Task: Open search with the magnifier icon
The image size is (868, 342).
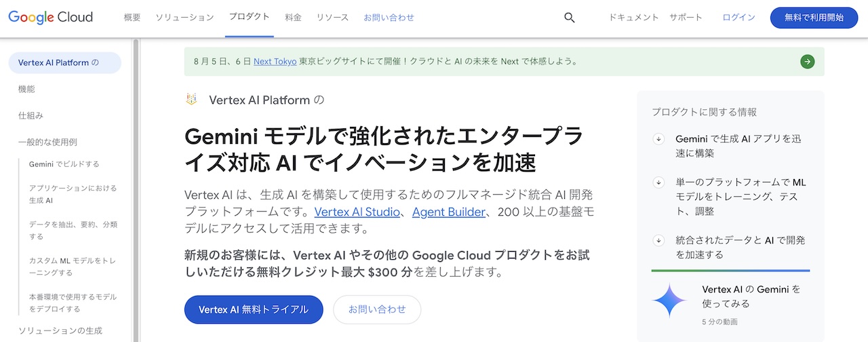Action: click(x=570, y=18)
